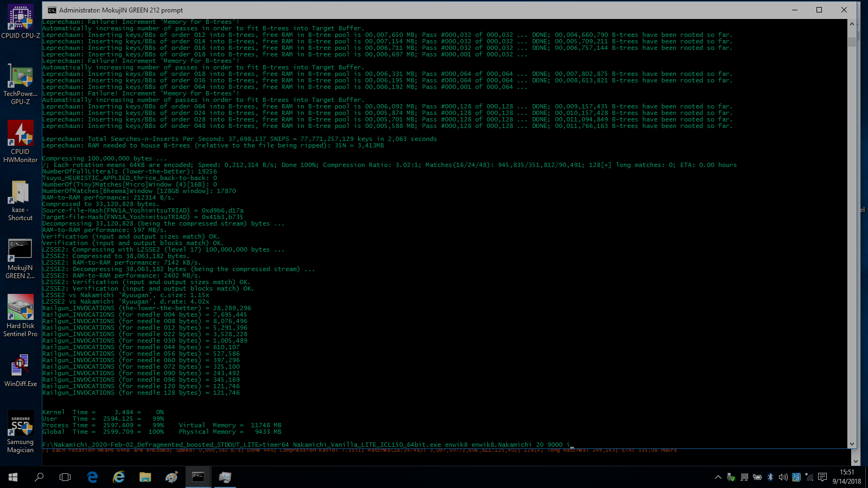This screenshot has height=488, width=868.
Task: Select the kaze - Shortcut desktop icon
Action: [x=21, y=200]
